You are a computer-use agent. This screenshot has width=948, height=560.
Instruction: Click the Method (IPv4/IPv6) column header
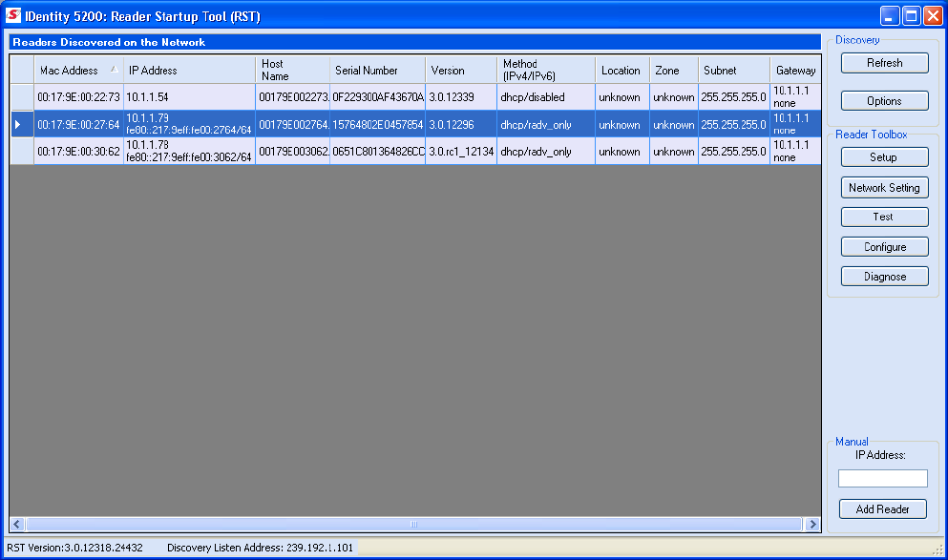click(546, 70)
